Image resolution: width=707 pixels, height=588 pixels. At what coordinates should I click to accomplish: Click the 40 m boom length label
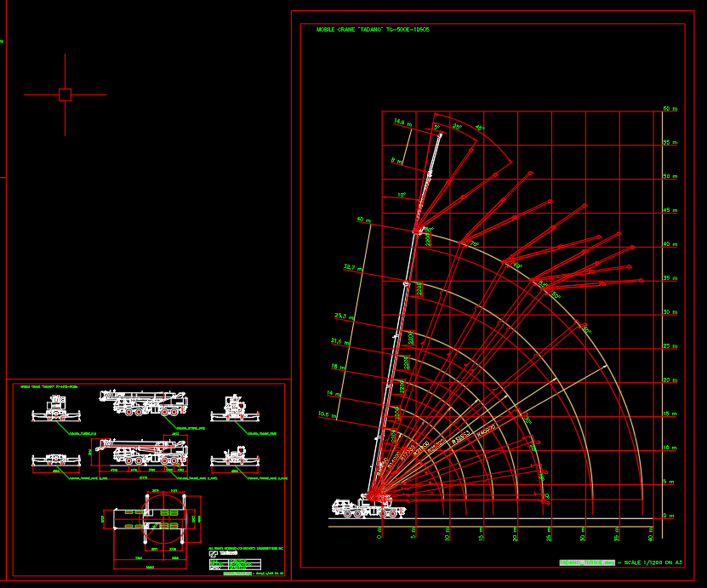(x=364, y=220)
